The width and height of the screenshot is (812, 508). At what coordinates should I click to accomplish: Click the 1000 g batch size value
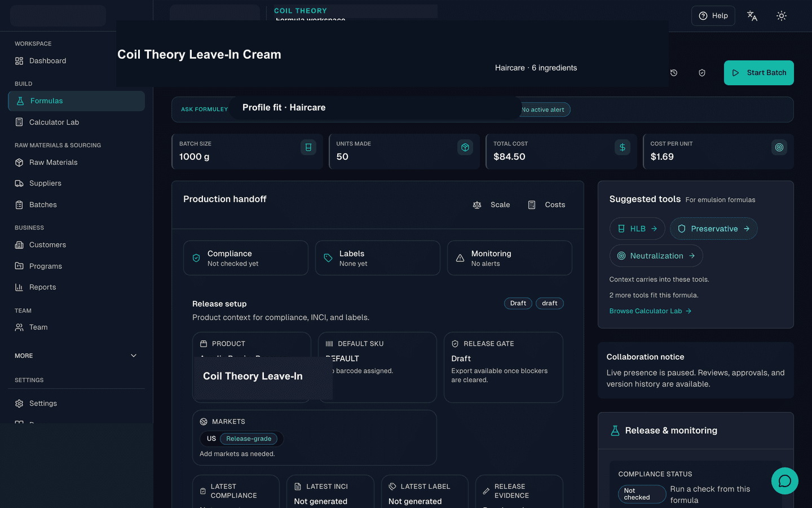[x=195, y=157]
